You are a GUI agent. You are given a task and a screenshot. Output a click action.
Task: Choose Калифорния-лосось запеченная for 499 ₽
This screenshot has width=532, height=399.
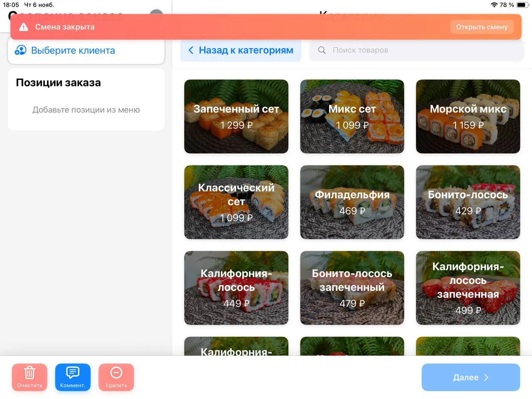pyautogui.click(x=468, y=288)
